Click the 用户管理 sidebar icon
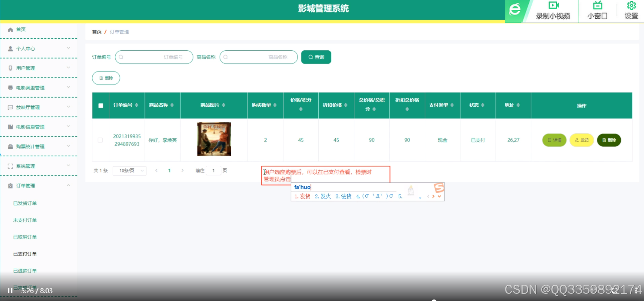The height and width of the screenshot is (301, 644). 11,68
